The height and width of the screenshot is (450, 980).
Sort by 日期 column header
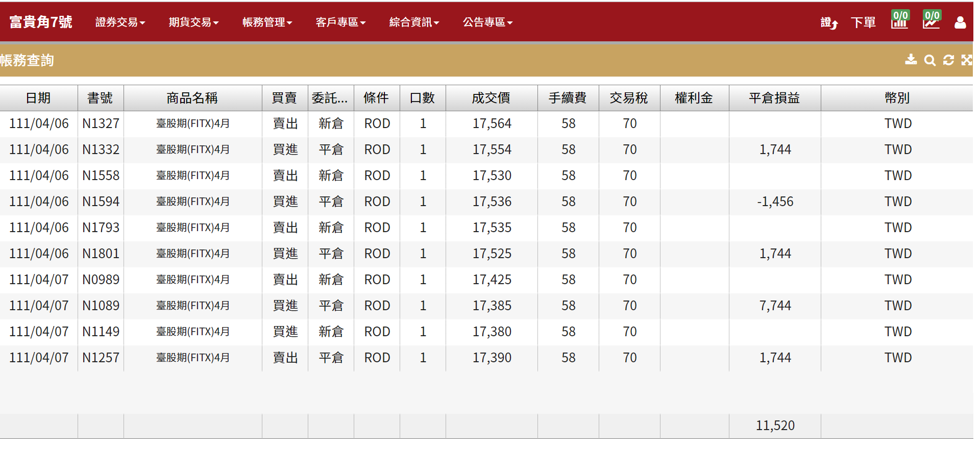38,98
